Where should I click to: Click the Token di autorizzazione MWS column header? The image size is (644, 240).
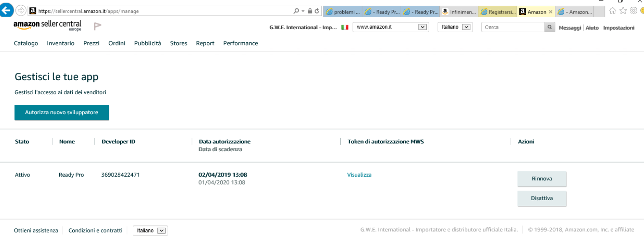pyautogui.click(x=385, y=141)
